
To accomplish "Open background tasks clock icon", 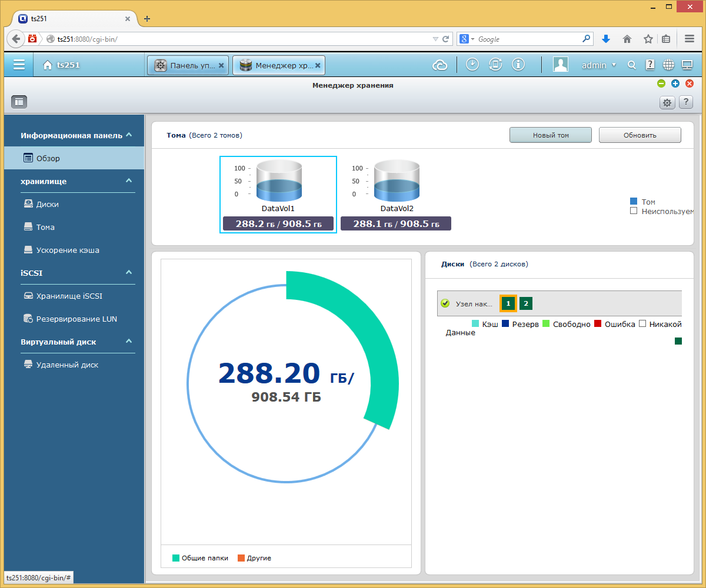I will [472, 65].
